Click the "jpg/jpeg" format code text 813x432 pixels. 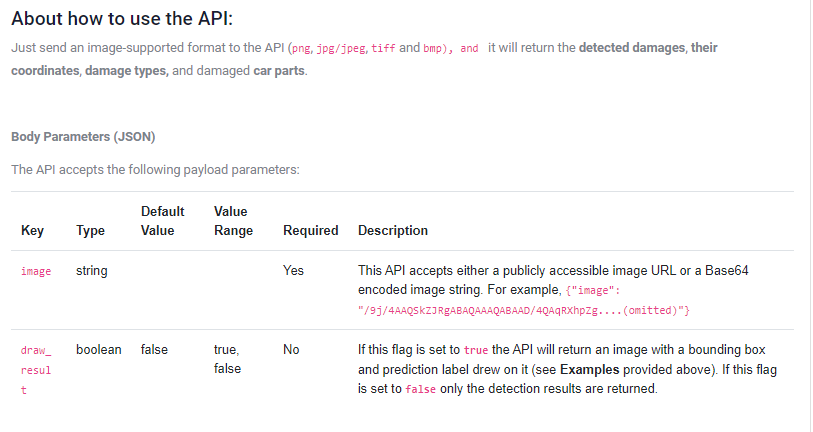click(340, 48)
